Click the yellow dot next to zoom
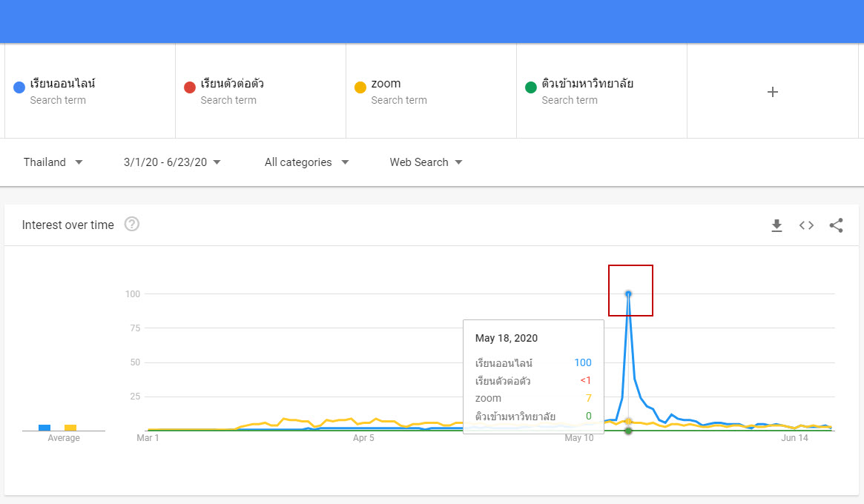Screen dimensions: 864x504 (360, 87)
